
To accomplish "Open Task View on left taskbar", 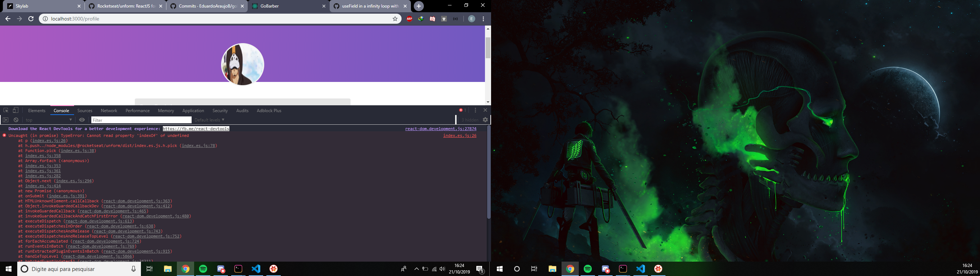I will tap(150, 269).
